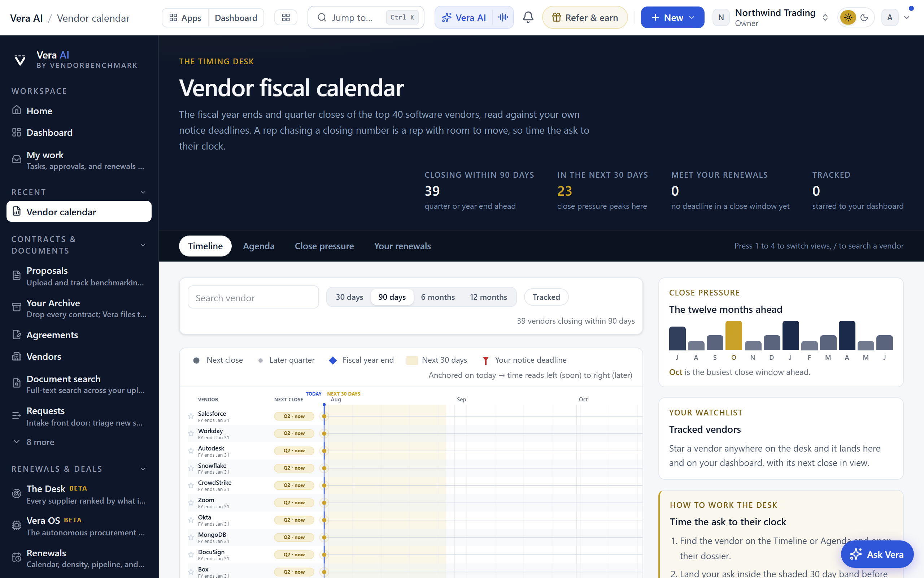Open My work inbox
This screenshot has height=578, width=924.
click(79, 160)
